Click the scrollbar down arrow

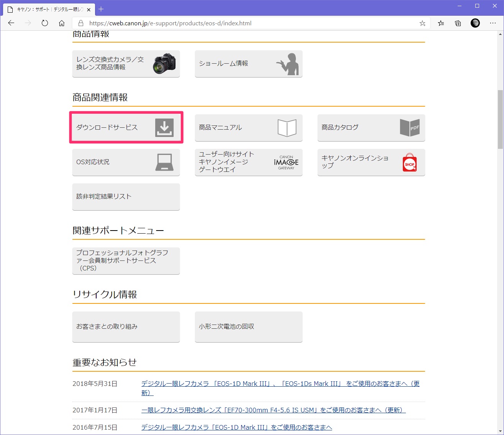pyautogui.click(x=500, y=431)
